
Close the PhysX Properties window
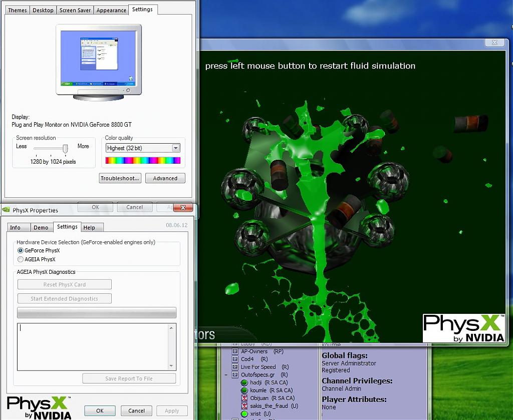tap(183, 208)
